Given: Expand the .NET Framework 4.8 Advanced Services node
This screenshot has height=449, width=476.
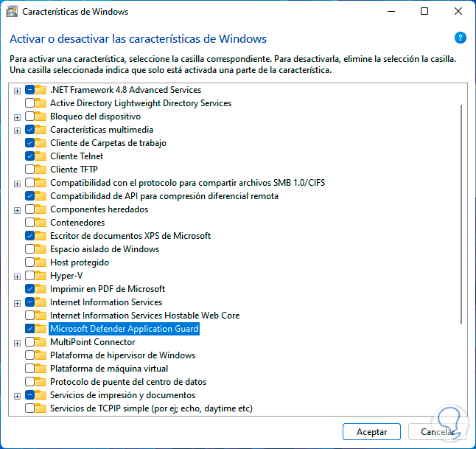Looking at the screenshot, I should 17,90.
